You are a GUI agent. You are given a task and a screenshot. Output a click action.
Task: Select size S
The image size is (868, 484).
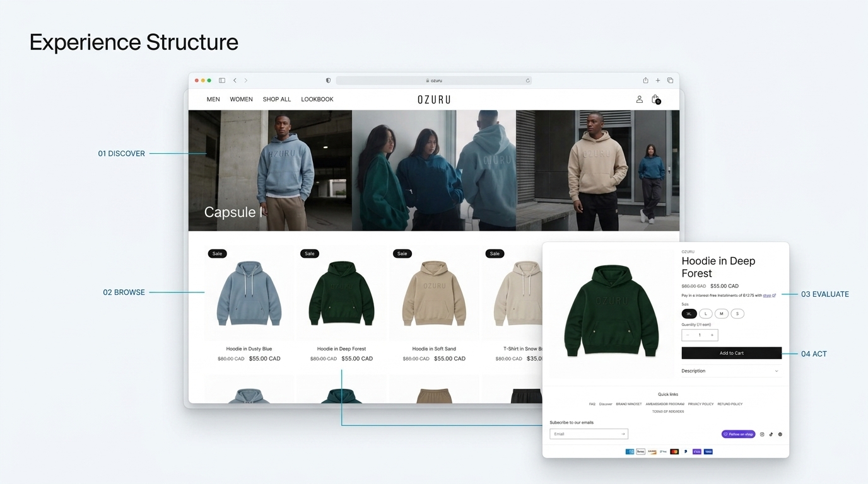(x=737, y=314)
